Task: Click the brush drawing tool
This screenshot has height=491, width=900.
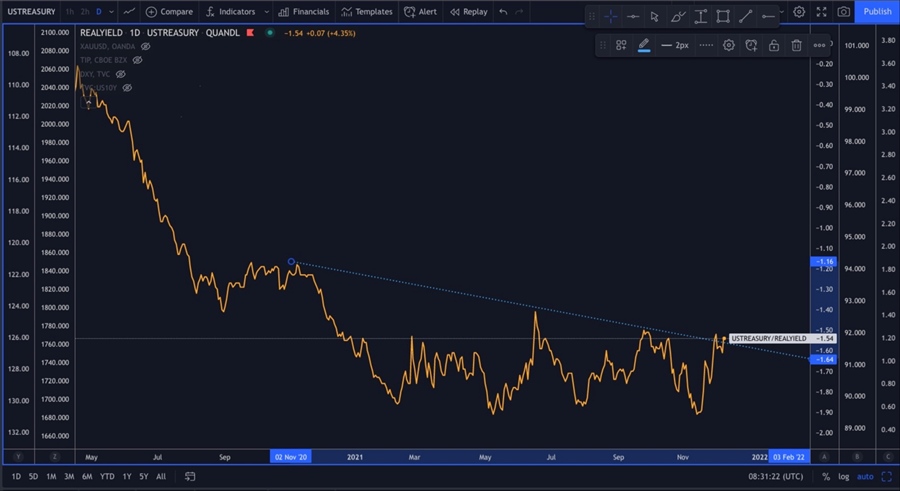Action: 678,16
